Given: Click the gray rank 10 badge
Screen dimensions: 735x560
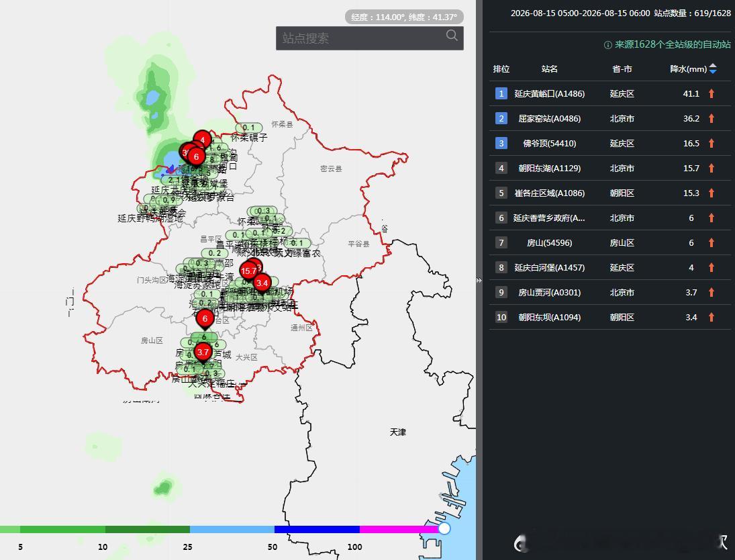Looking at the screenshot, I should [501, 317].
